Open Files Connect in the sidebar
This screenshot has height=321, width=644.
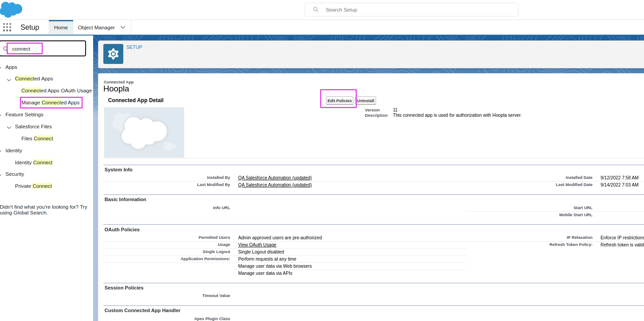(37, 139)
